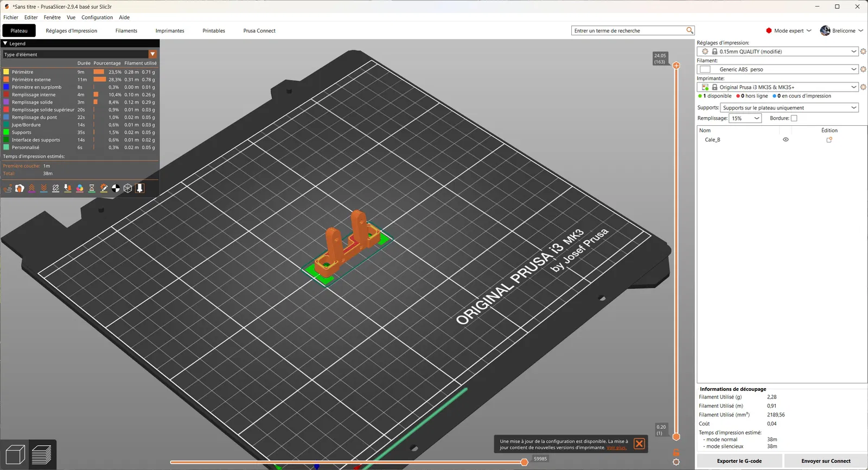
Task: Open the Fichier menu
Action: [x=11, y=17]
